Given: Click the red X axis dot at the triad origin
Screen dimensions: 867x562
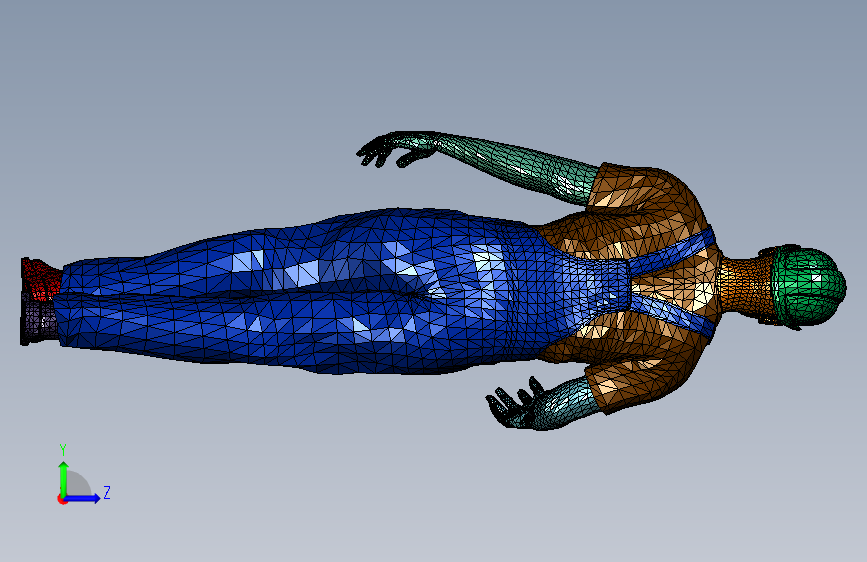Looking at the screenshot, I should [x=62, y=499].
